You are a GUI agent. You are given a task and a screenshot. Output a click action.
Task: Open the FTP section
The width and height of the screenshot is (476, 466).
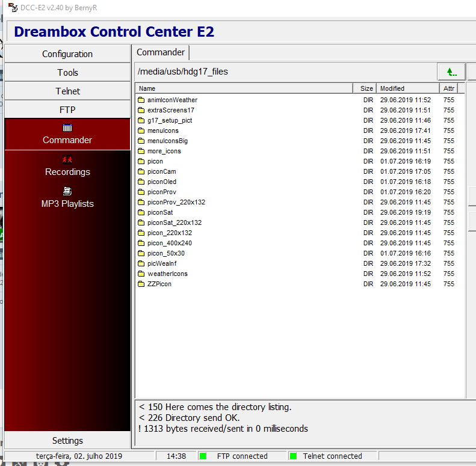[67, 109]
